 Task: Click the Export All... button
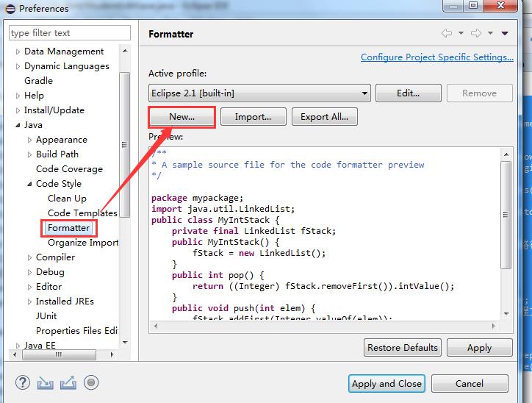click(x=324, y=117)
